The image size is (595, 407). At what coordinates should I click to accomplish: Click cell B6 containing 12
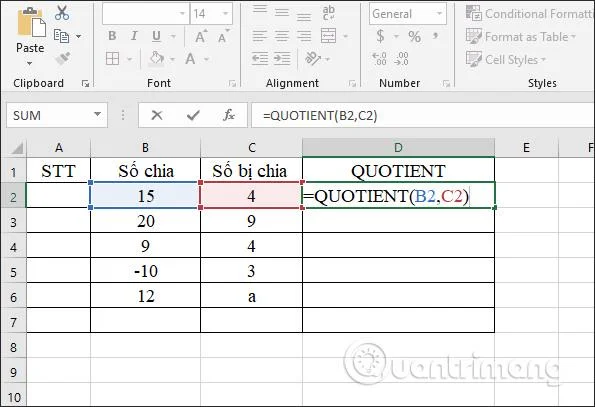pos(145,296)
